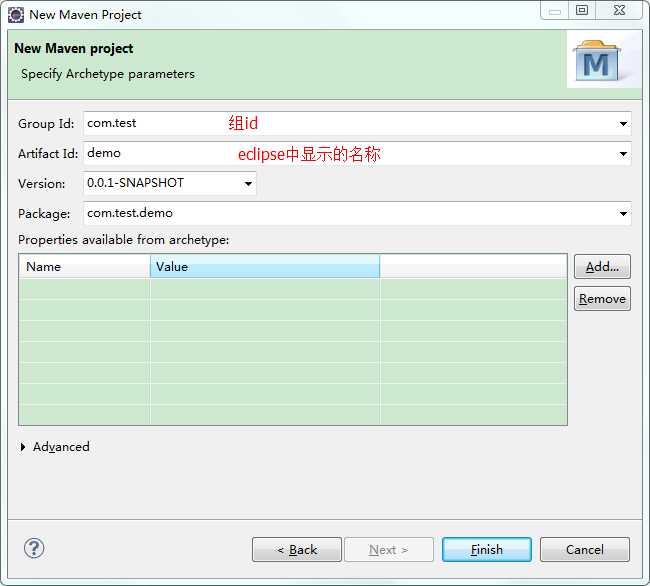This screenshot has height=586, width=650.
Task: Click the Add... button
Action: tap(602, 266)
